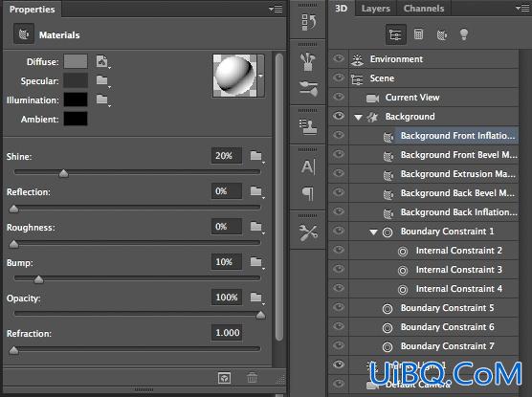Click the Refraction 1.000 value field
Screen dimensions: 532x397
(x=227, y=333)
